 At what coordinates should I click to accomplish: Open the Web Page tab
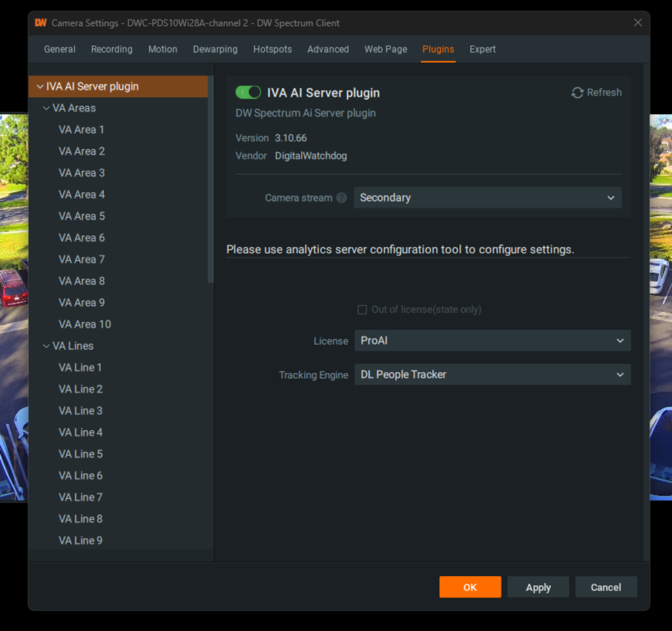[385, 49]
